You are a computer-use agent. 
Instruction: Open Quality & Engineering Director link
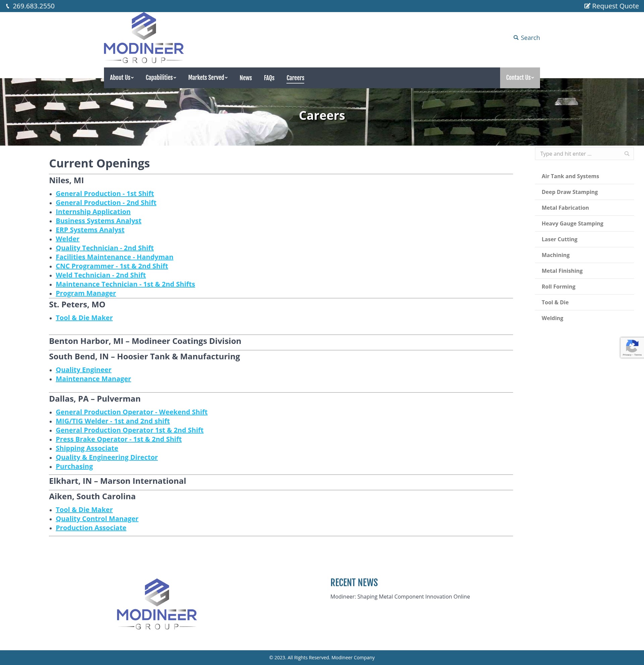(106, 457)
